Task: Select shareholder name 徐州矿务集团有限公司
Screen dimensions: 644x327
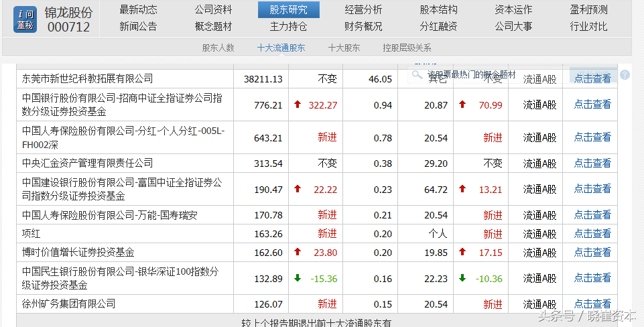Action: point(68,304)
